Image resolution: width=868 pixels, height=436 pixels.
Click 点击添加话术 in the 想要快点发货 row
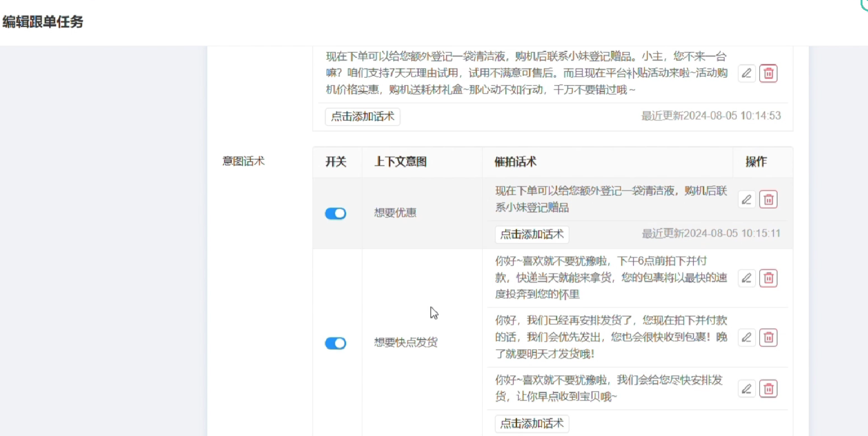(532, 424)
